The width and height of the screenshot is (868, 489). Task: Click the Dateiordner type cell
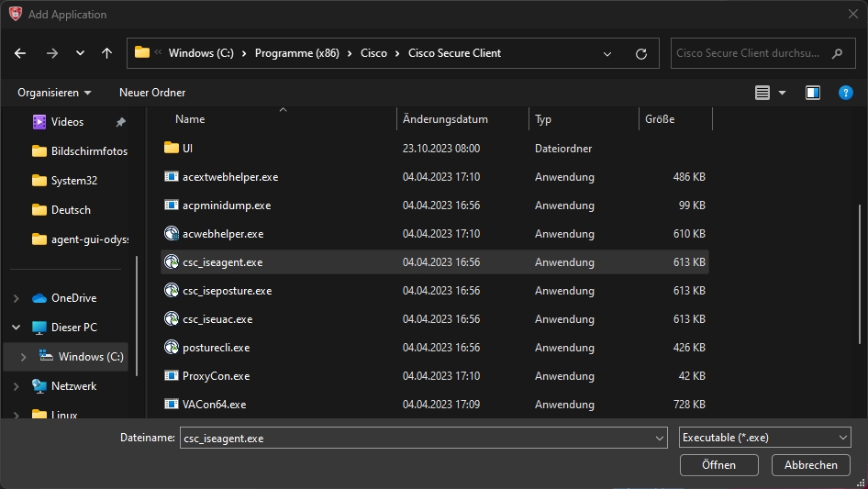coord(563,149)
